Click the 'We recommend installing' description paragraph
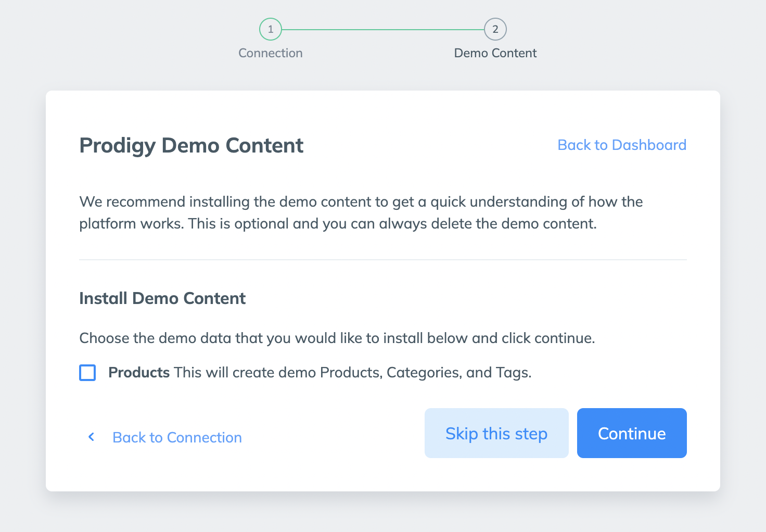 [x=361, y=212]
